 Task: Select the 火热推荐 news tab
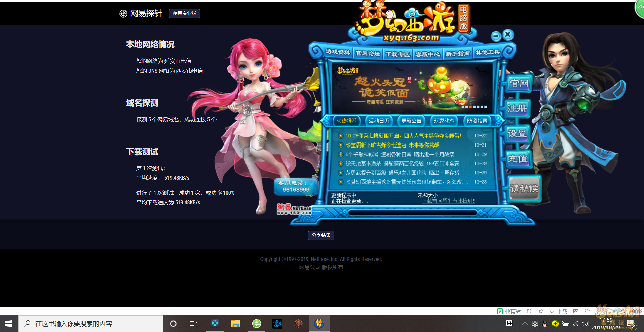click(x=347, y=121)
